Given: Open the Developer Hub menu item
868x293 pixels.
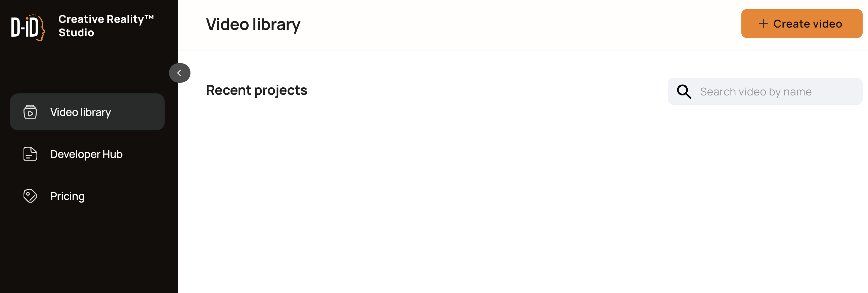Looking at the screenshot, I should (x=86, y=154).
